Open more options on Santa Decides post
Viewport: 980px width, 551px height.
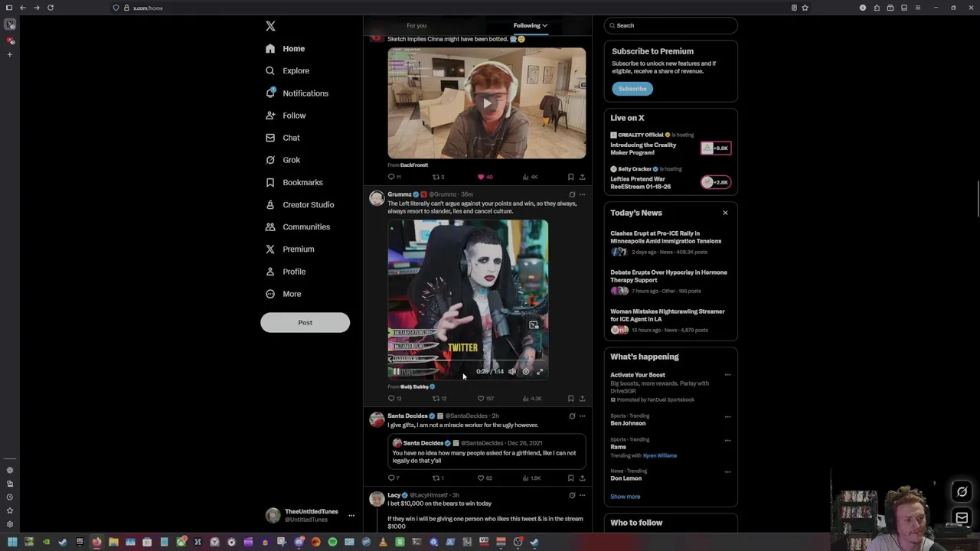pyautogui.click(x=582, y=416)
